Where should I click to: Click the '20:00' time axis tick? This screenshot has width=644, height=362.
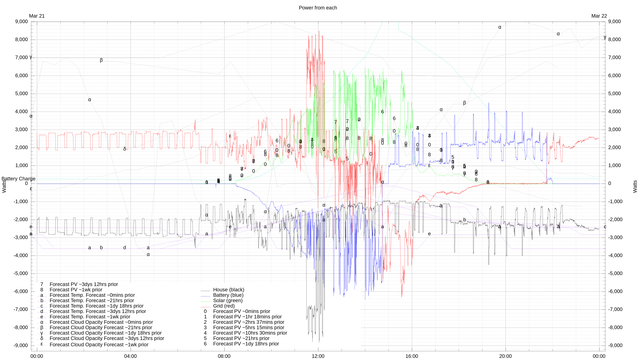(x=506, y=356)
